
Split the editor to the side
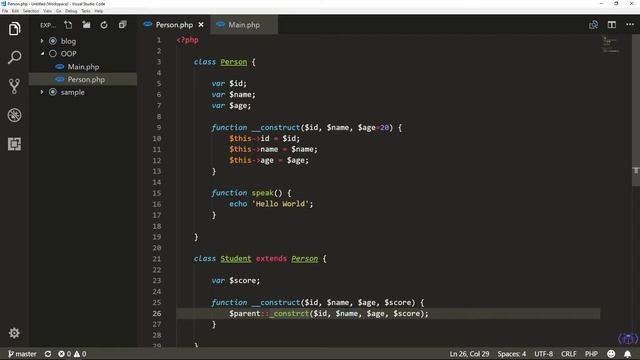(x=611, y=25)
